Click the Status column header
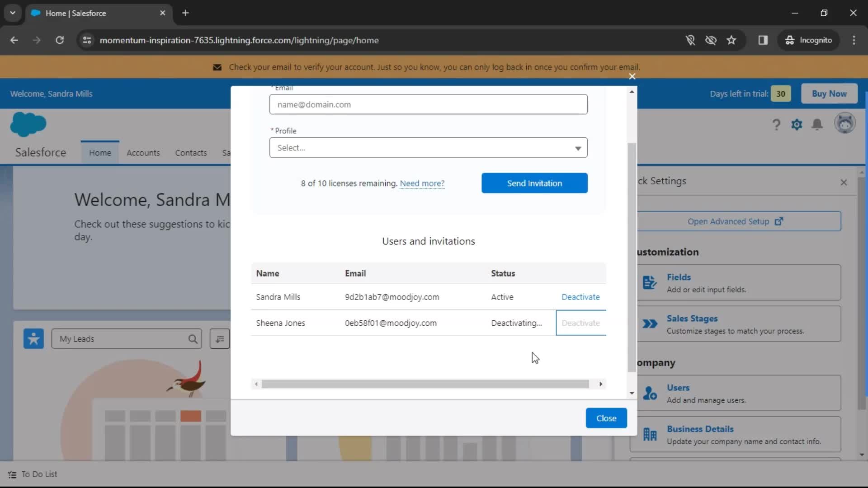868x488 pixels. 503,273
